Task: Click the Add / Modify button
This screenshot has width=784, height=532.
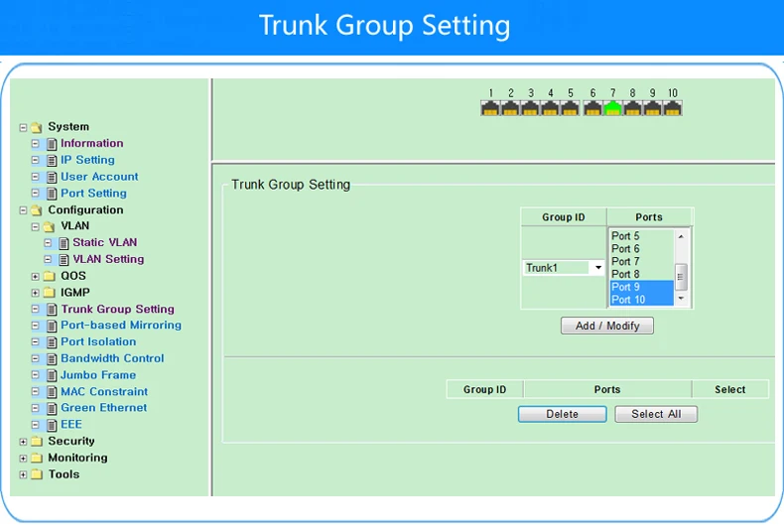Action: tap(607, 326)
